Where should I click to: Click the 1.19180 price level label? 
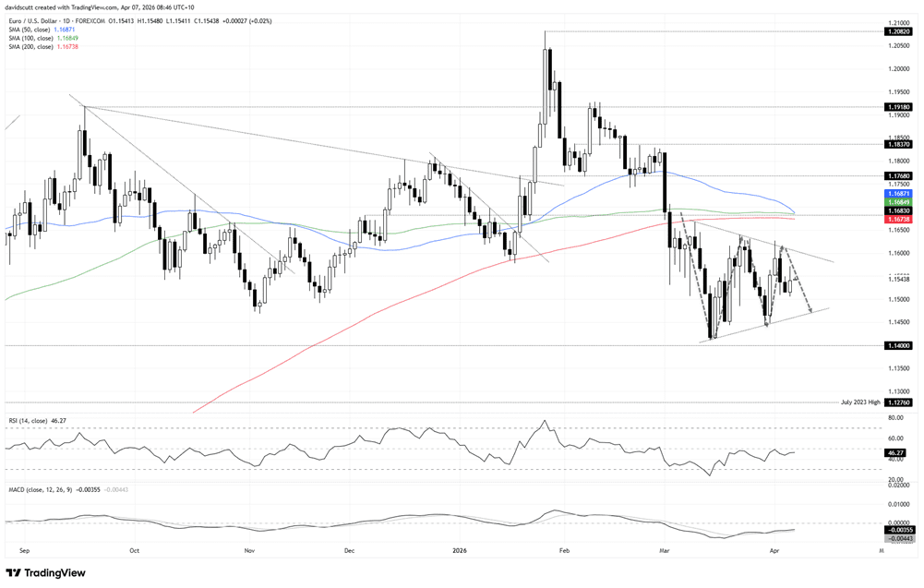pyautogui.click(x=899, y=107)
